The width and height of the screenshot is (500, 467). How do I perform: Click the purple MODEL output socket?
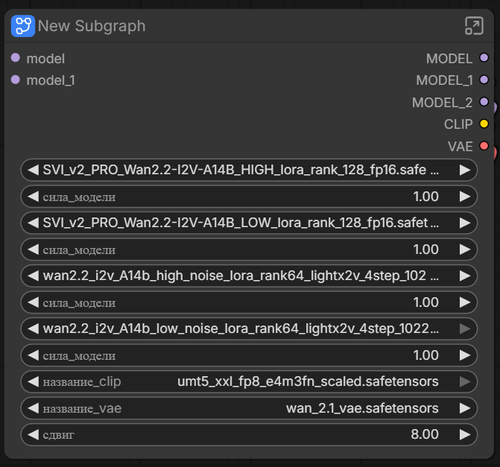coord(484,58)
